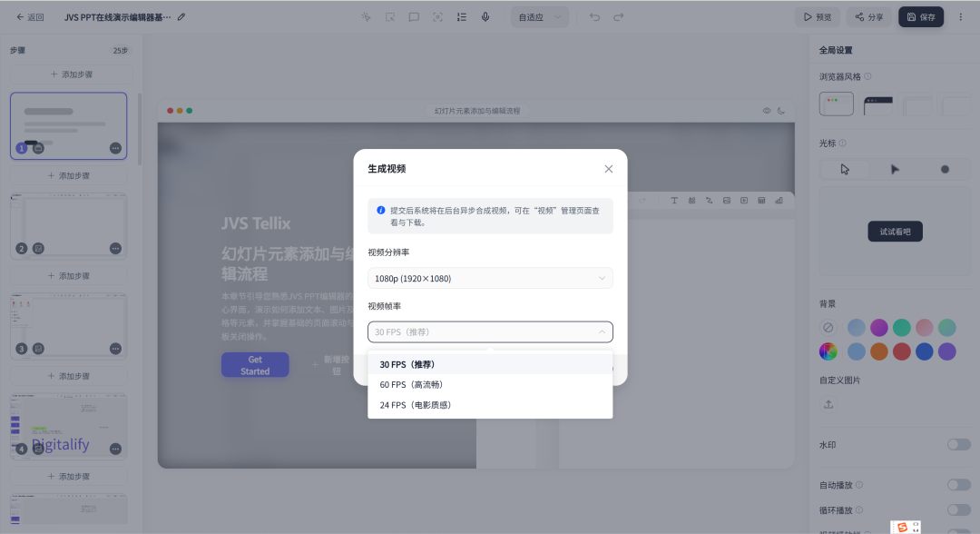Go back using 返回 arrow

tap(30, 17)
